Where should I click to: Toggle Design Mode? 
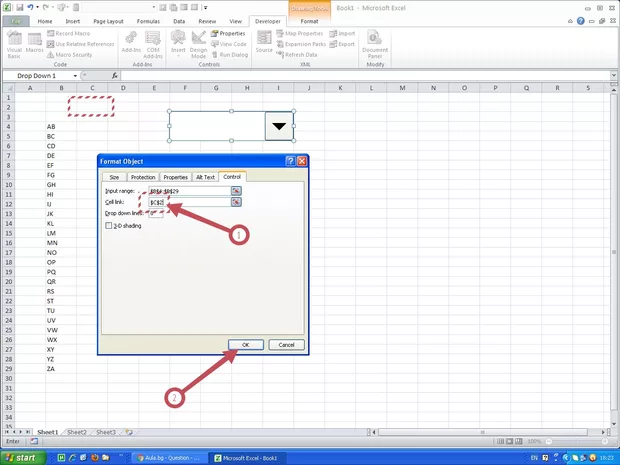tap(198, 45)
